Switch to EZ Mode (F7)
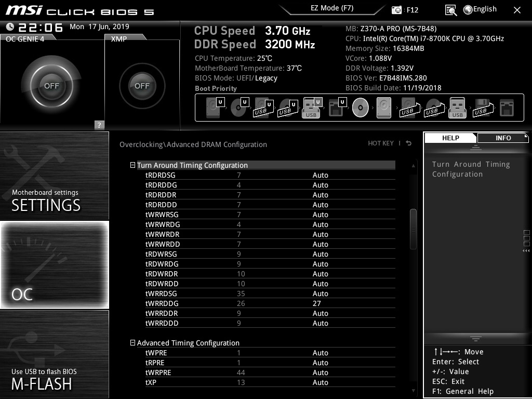This screenshot has width=532, height=399. click(x=332, y=8)
